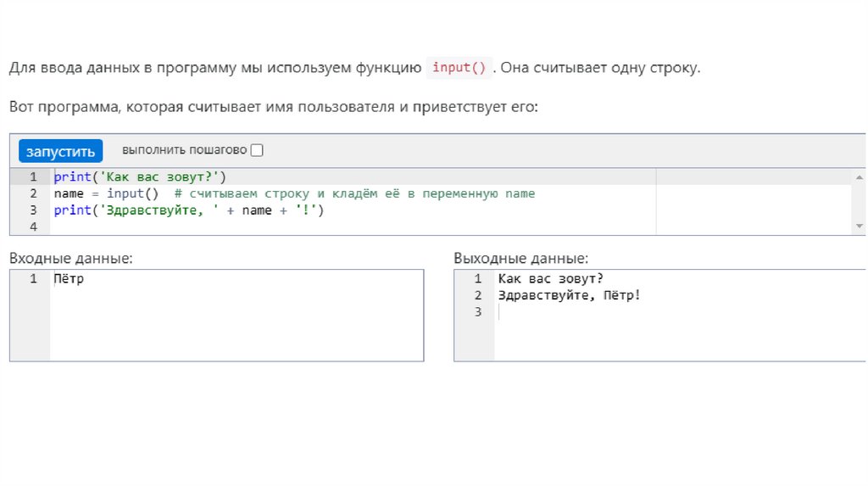This screenshot has height=487, width=868.
Task: Select line number 3 in code gutter
Action: [33, 210]
